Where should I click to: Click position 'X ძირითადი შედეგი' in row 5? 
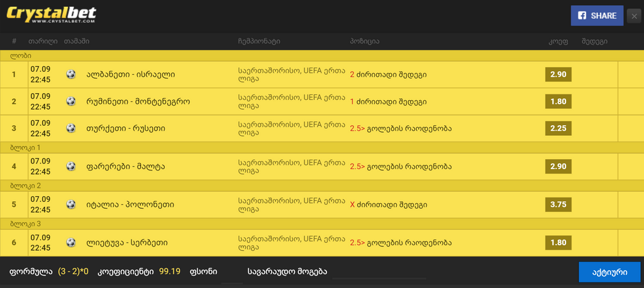(x=388, y=204)
